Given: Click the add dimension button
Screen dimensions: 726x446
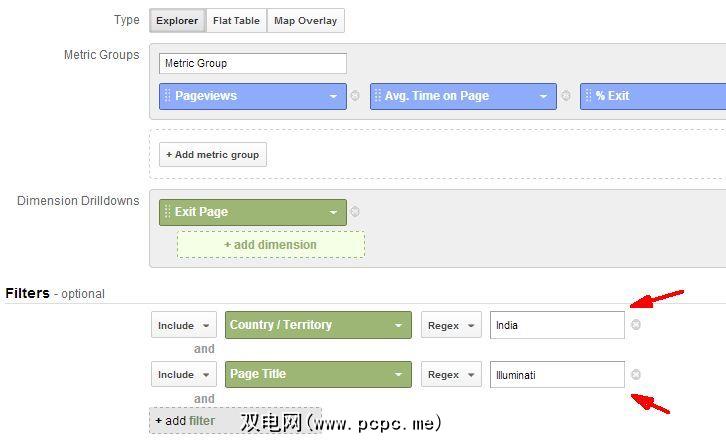Looking at the screenshot, I should point(270,245).
